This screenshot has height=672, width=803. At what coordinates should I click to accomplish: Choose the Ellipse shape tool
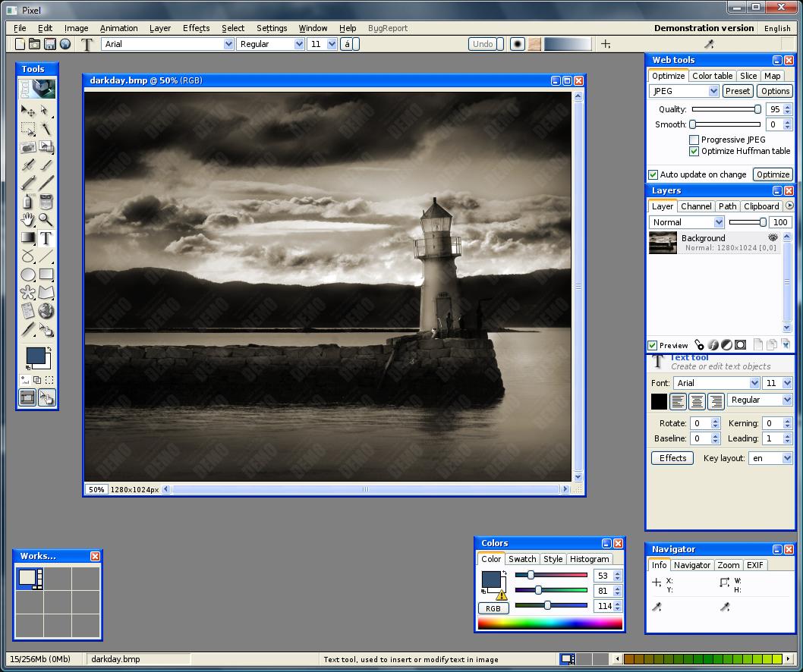pos(28,275)
